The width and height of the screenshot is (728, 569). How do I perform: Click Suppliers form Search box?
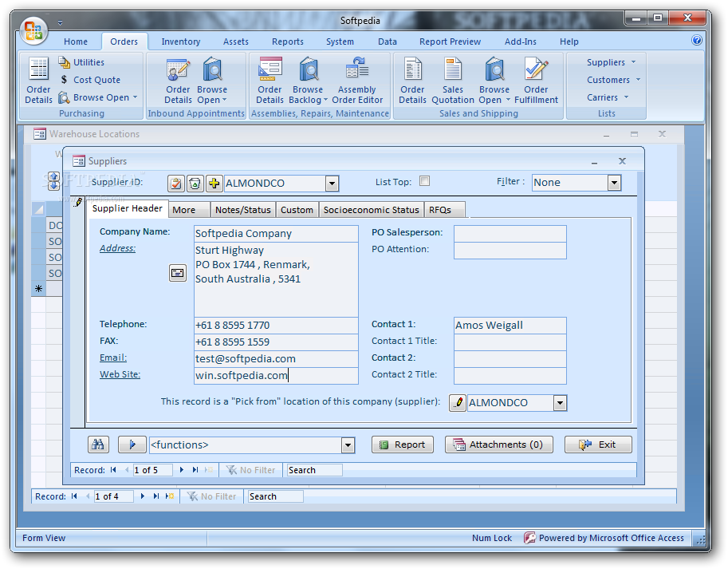coord(314,470)
